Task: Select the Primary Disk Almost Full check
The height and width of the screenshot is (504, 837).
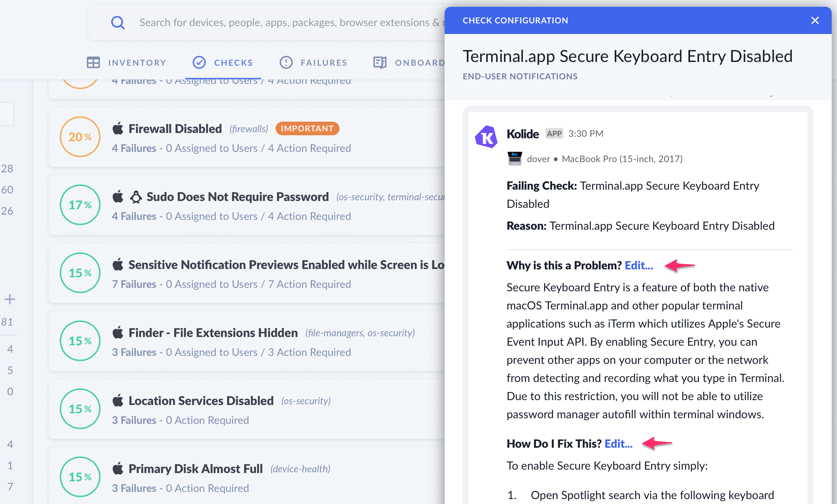Action: 195,469
